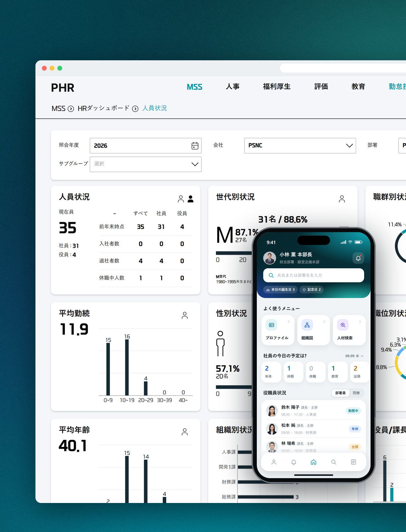The width and height of the screenshot is (406, 532).
Task: Tap the search icon in phone bottom navigation
Action: [x=333, y=462]
